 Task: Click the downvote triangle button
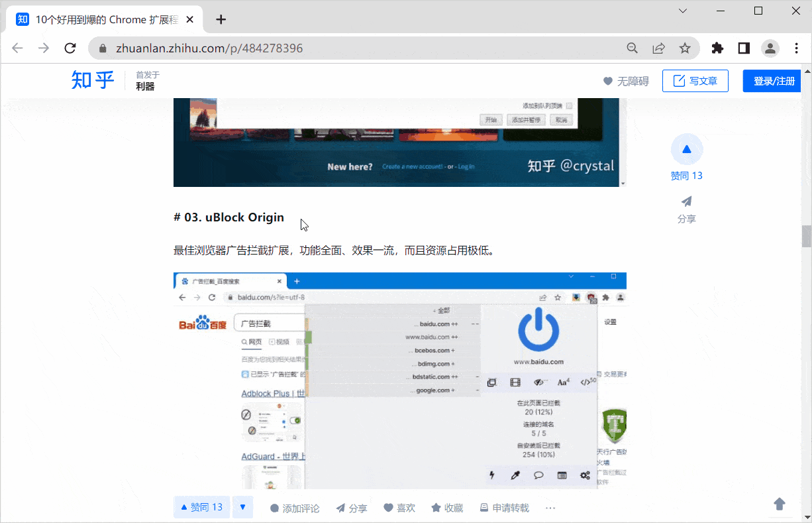point(242,508)
